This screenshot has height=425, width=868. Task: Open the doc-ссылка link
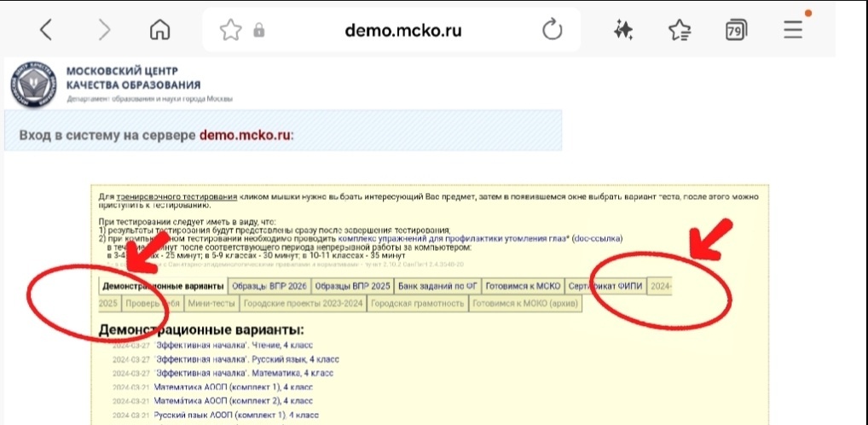pyautogui.click(x=596, y=239)
